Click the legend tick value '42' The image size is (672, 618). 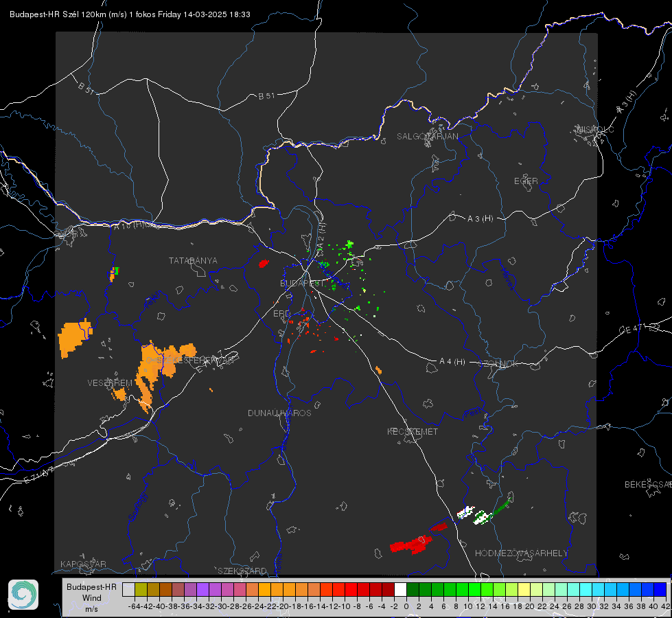[x=666, y=606]
